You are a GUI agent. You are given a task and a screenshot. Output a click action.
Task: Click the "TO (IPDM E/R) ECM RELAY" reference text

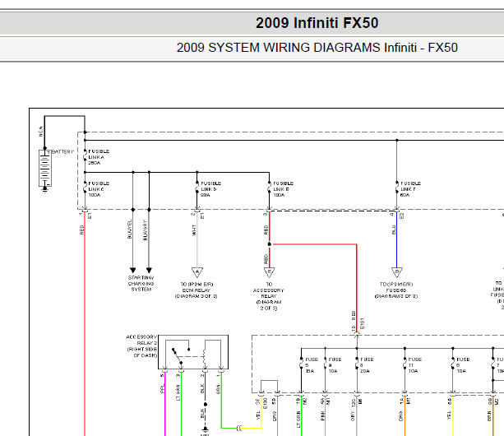click(196, 290)
